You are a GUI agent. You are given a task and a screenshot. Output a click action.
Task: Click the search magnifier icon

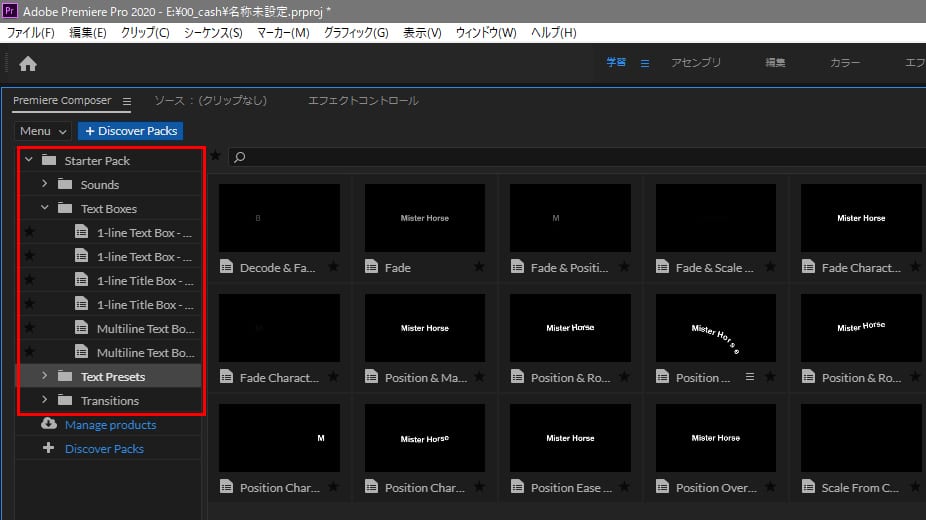tap(239, 157)
